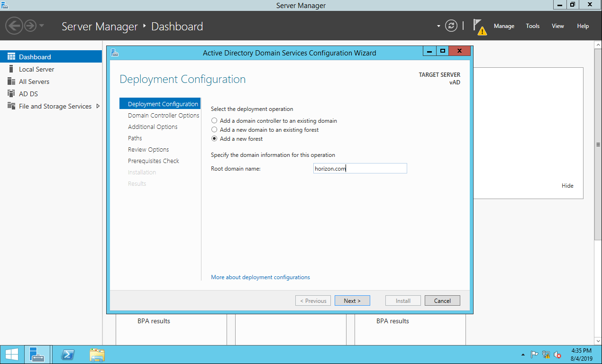Click the Windows Start button
Image resolution: width=602 pixels, height=364 pixels.
point(12,355)
